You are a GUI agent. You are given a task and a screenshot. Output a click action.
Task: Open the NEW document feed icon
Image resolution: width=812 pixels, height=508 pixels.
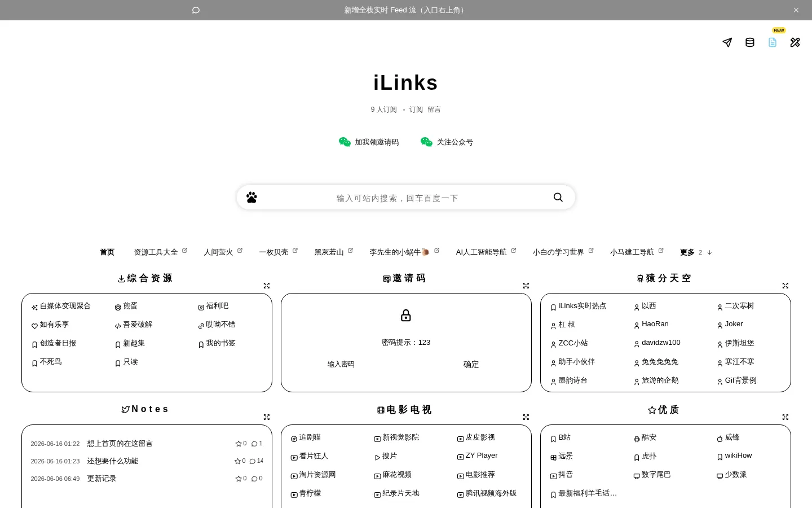[773, 42]
